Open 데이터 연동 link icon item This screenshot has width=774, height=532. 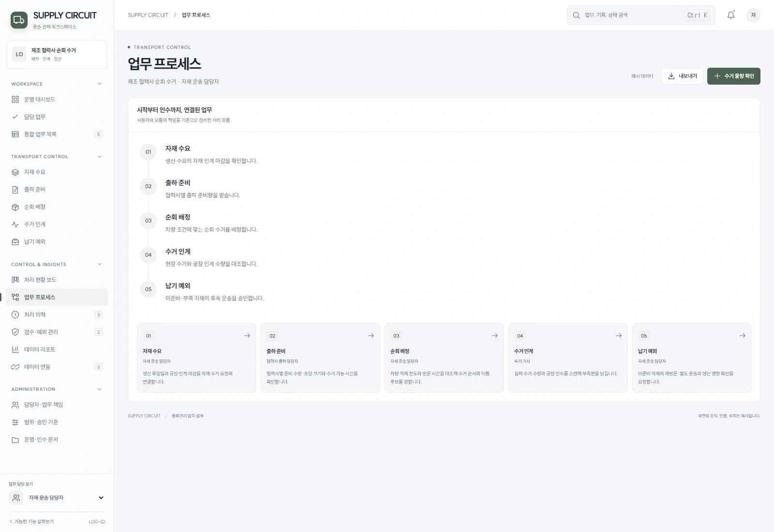[x=57, y=367]
